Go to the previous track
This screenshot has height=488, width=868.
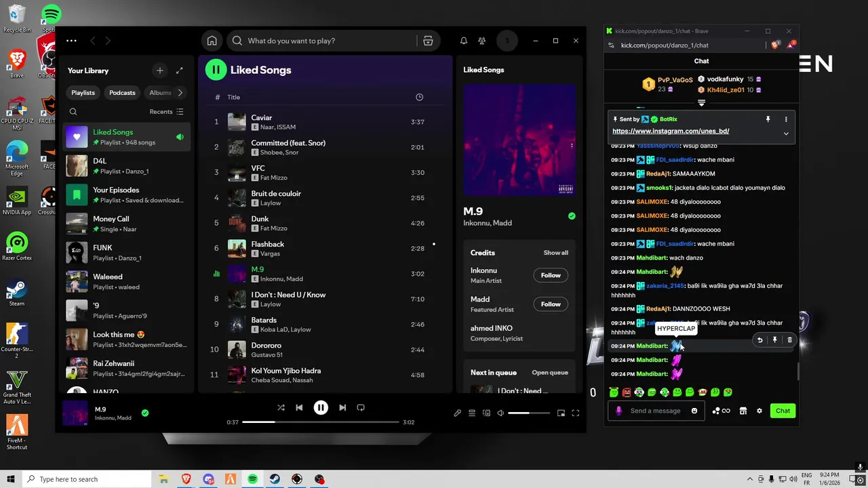click(x=299, y=407)
